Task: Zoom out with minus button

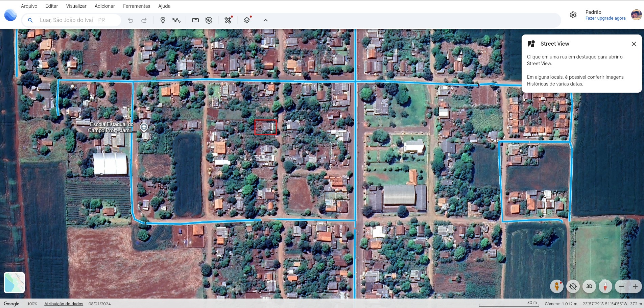Action: (x=622, y=286)
